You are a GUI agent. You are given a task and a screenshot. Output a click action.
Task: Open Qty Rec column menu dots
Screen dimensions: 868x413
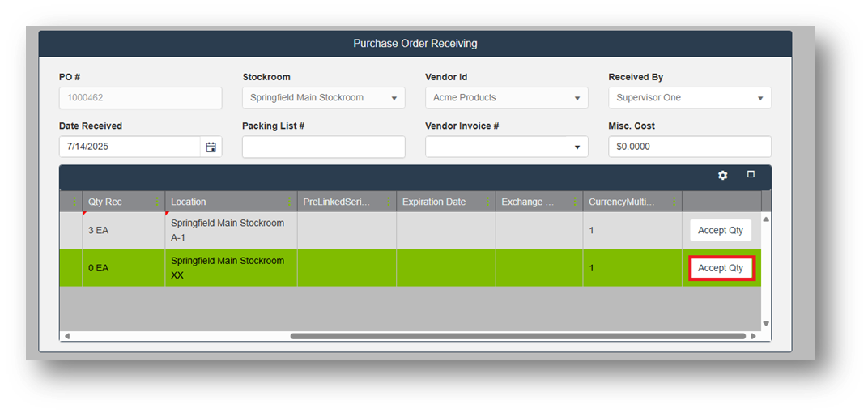pos(157,202)
